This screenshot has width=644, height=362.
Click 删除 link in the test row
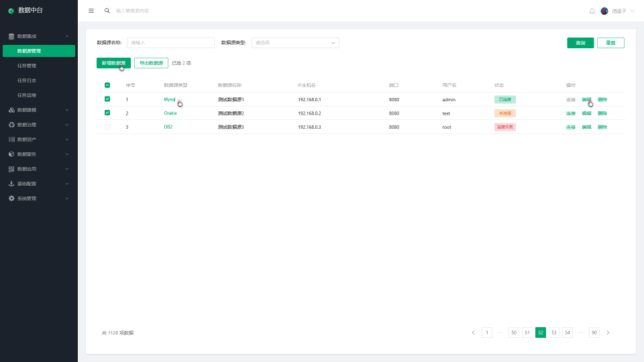pos(602,113)
